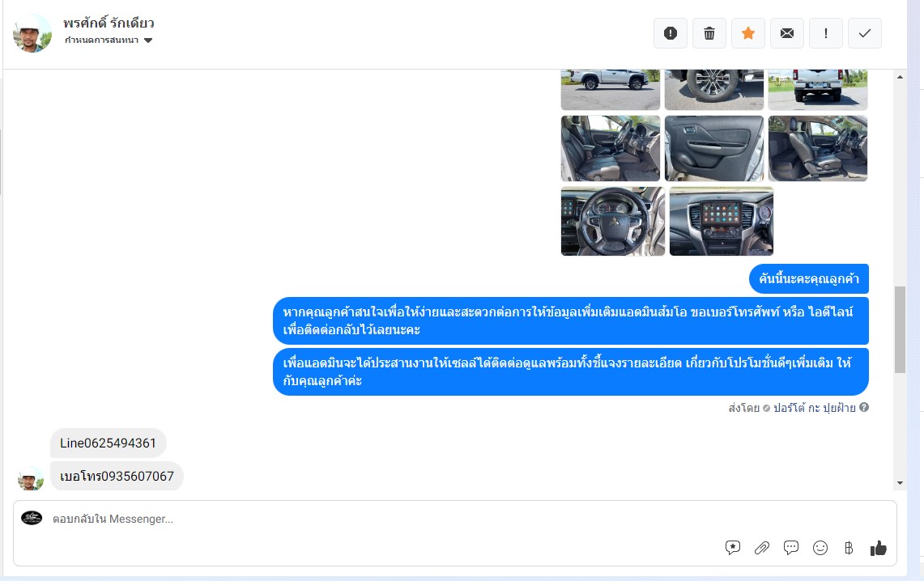The height and width of the screenshot is (581, 924).
Task: Toggle the orange star follow-up icon
Action: [747, 33]
